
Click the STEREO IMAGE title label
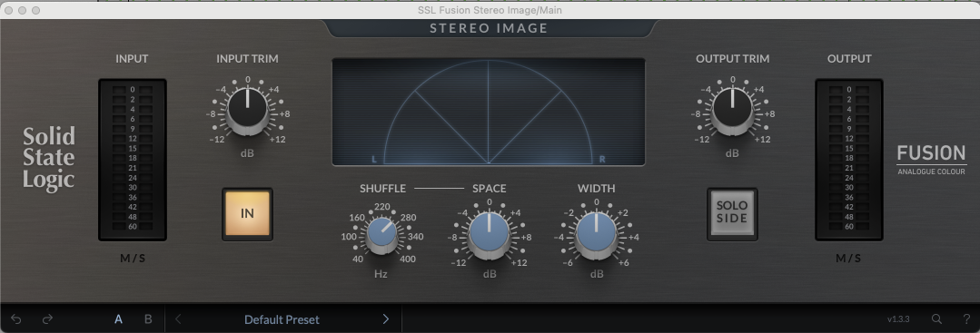[x=489, y=28]
